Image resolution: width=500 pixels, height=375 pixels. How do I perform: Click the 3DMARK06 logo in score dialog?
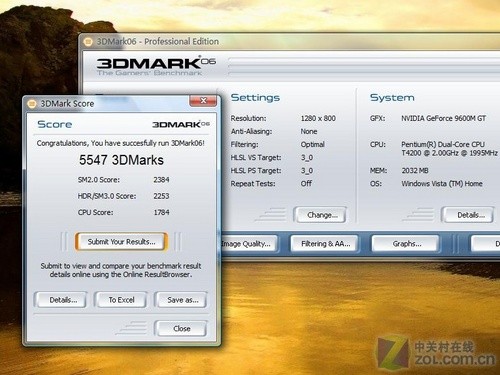(181, 124)
